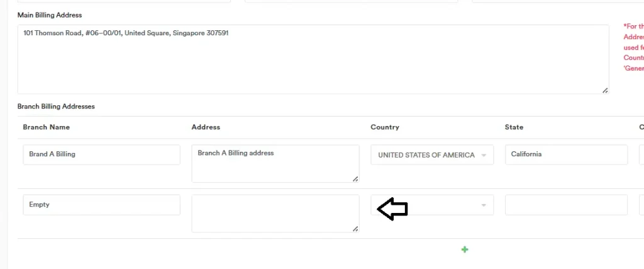The width and height of the screenshot is (644, 269).
Task: Click the State column header
Action: (514, 127)
